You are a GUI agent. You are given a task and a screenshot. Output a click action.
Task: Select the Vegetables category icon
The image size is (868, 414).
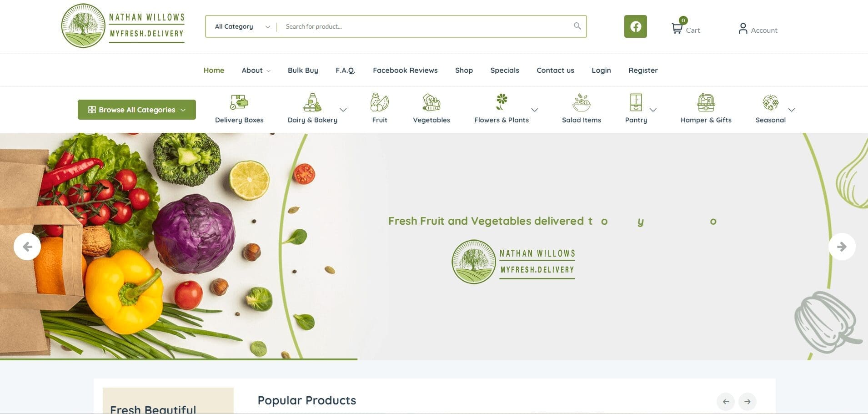click(x=431, y=102)
